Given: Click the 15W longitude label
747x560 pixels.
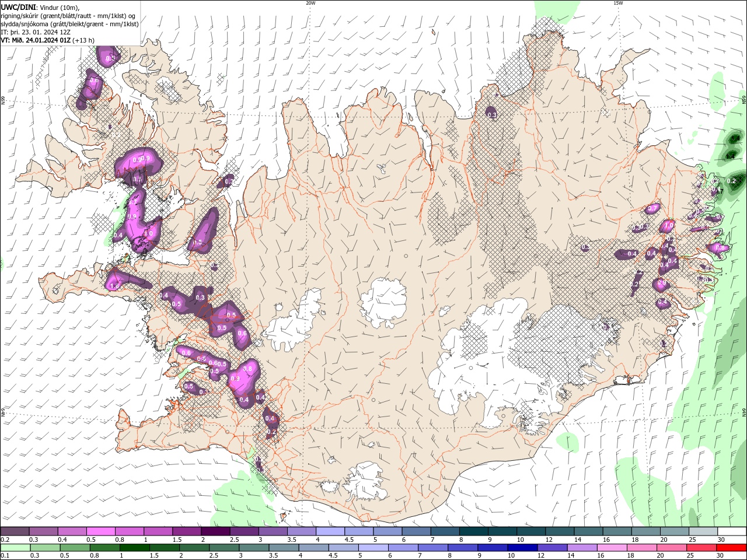Looking at the screenshot, I should point(618,3).
